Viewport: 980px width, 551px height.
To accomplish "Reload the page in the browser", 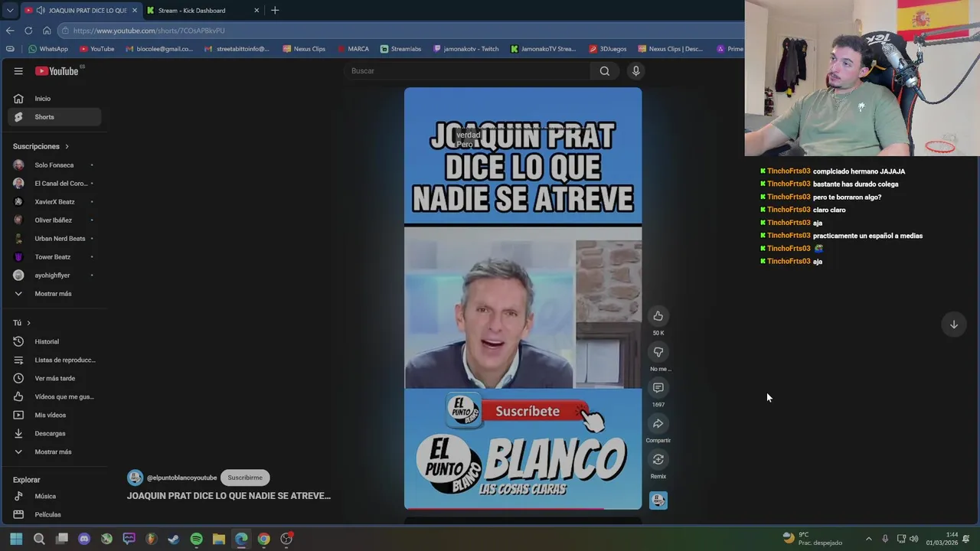I will pyautogui.click(x=28, y=31).
